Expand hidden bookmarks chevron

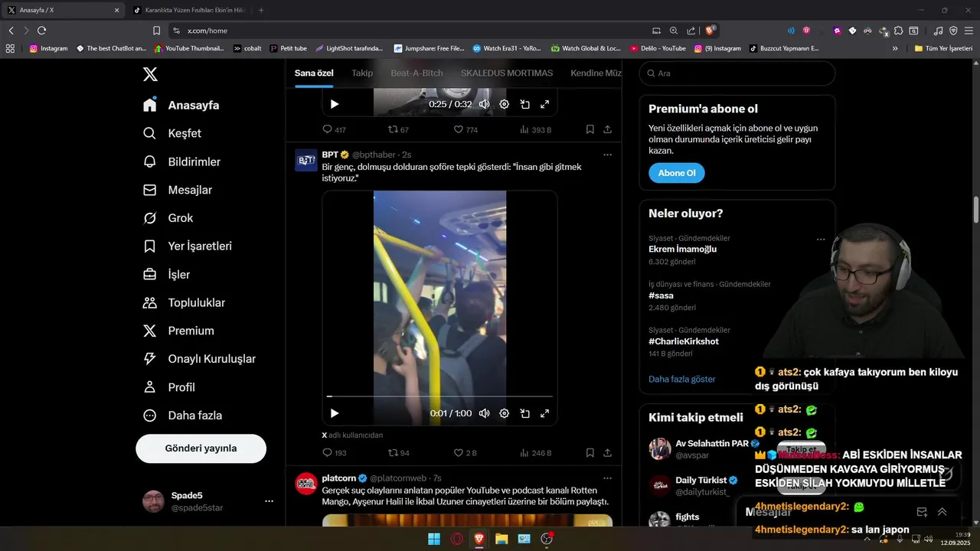coord(895,48)
